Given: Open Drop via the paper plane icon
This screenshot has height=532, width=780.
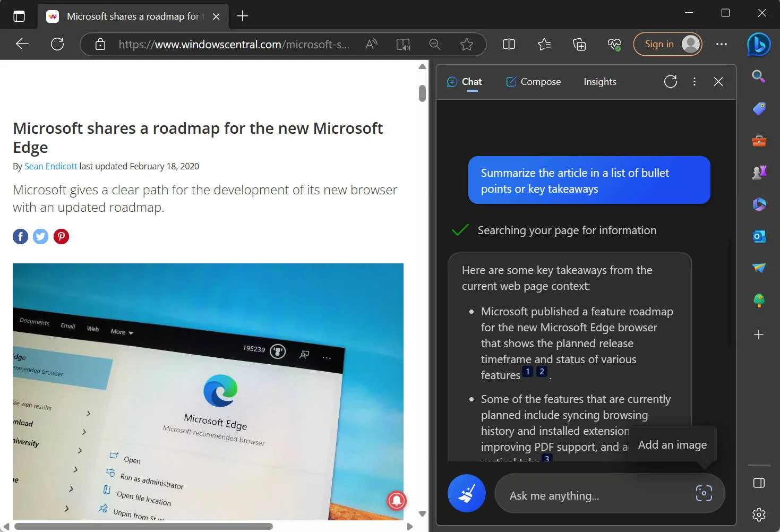Looking at the screenshot, I should coord(759,268).
